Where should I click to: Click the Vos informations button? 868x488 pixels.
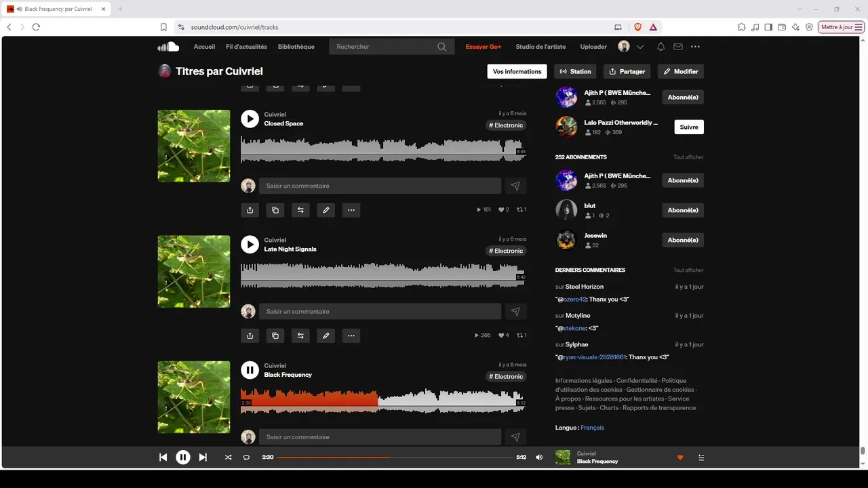(x=517, y=71)
